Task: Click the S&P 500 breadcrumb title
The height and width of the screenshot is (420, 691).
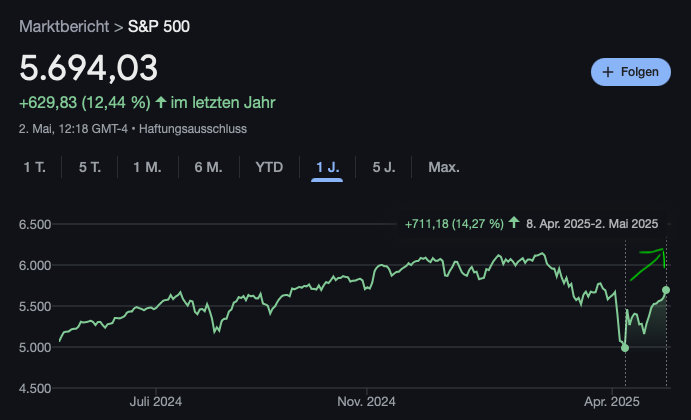Action: [159, 26]
